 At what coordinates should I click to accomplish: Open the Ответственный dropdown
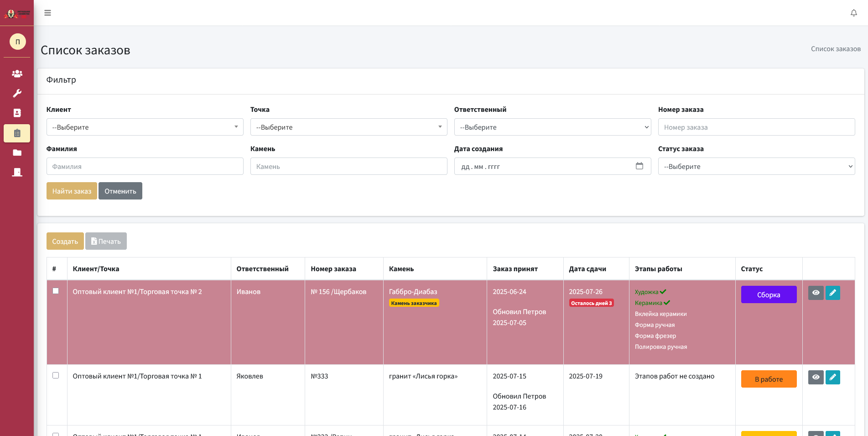coord(552,127)
